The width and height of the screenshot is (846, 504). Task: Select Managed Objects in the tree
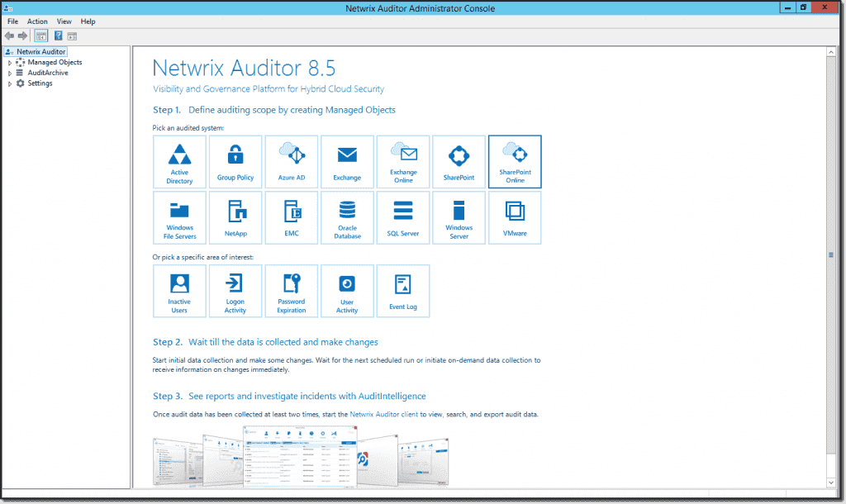pos(49,62)
